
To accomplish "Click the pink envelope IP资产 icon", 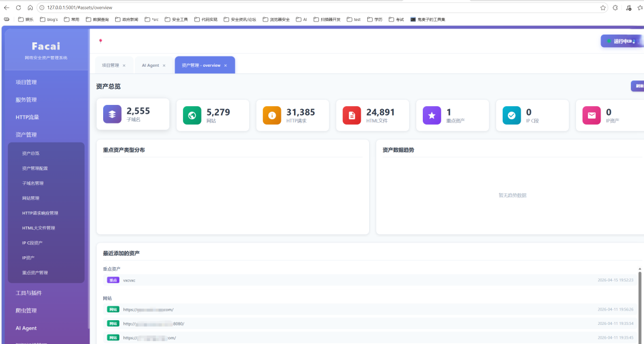I will point(592,115).
